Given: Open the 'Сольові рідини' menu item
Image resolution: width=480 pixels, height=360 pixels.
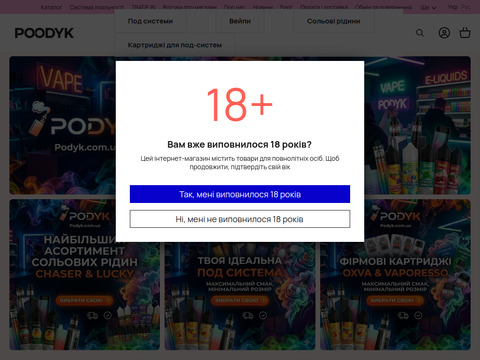Looking at the screenshot, I should tap(333, 21).
